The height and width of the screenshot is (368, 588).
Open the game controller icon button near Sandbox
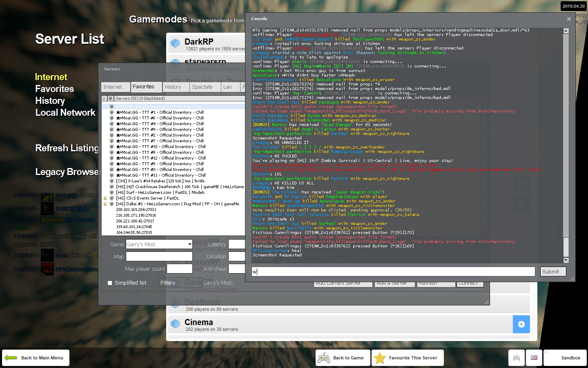tap(517, 358)
